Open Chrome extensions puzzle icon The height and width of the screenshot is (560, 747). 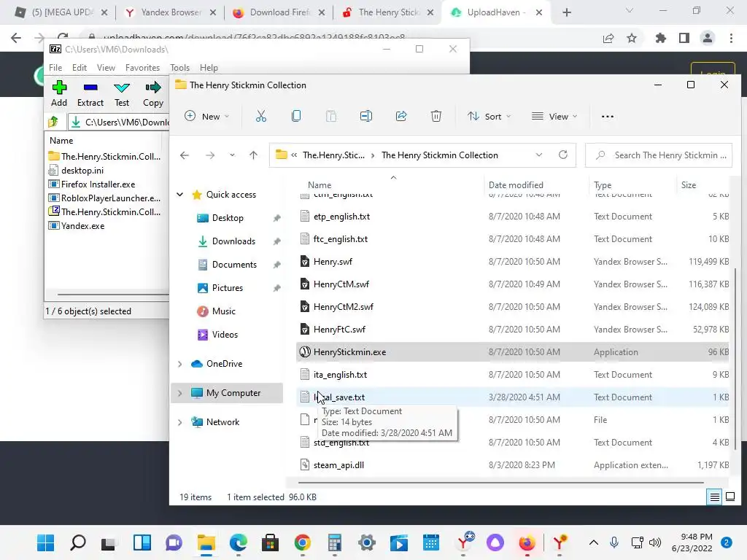pos(660,38)
